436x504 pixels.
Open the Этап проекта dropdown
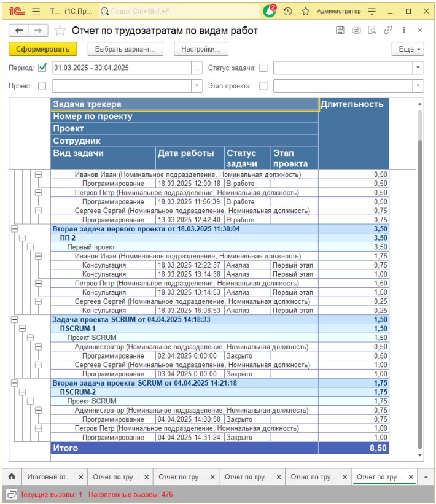point(418,86)
